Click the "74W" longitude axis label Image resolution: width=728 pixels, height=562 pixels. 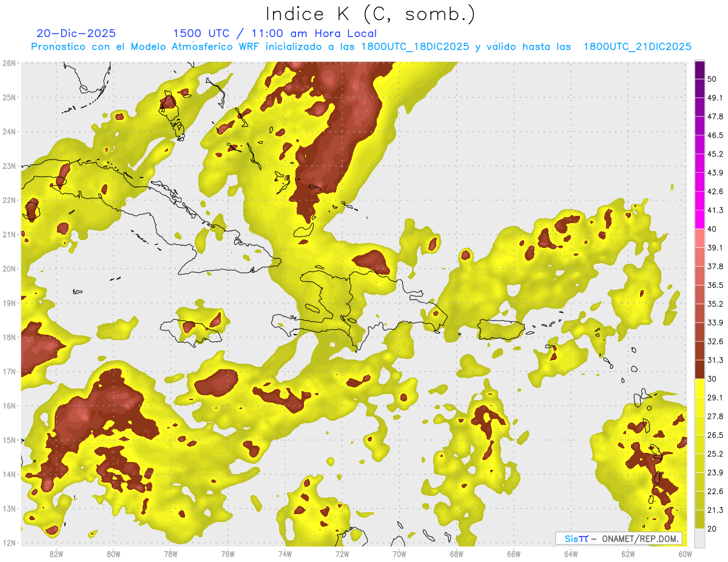[x=285, y=554]
